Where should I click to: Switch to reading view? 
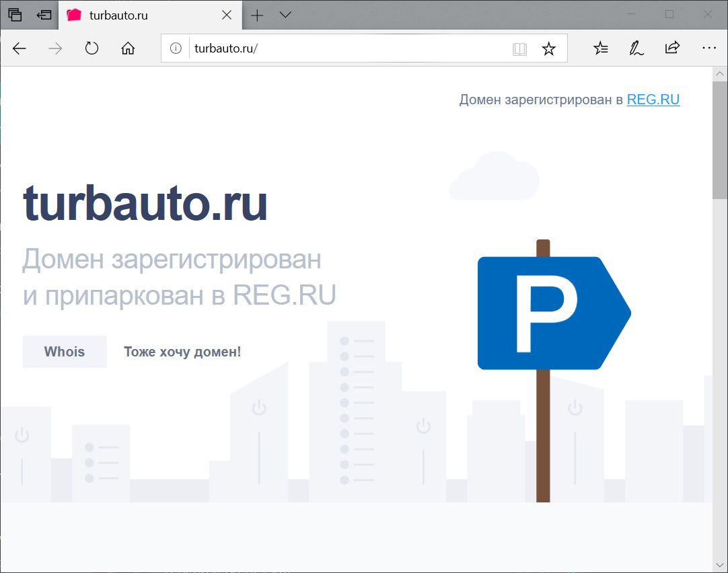click(x=519, y=48)
